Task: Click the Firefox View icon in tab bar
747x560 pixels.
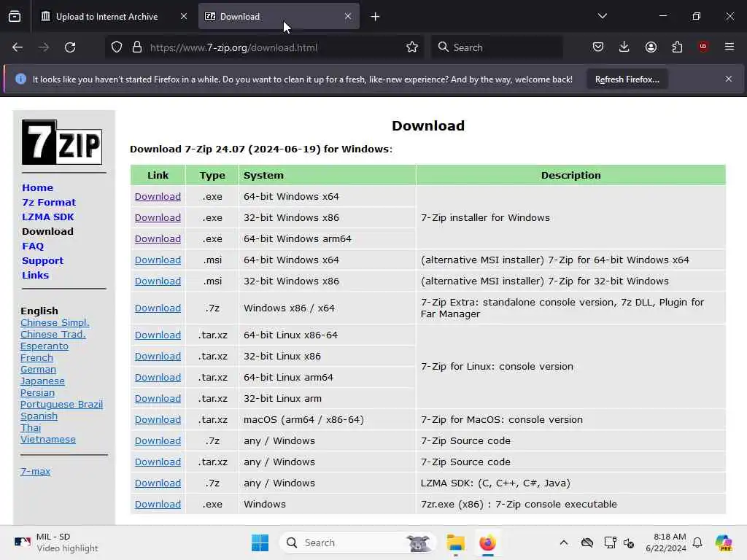Action: (x=15, y=17)
